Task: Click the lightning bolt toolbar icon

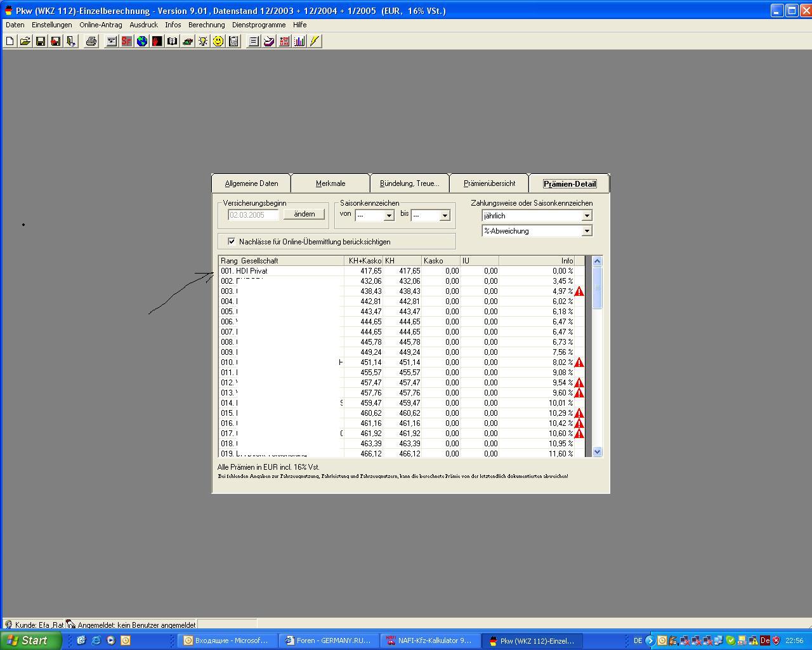Action: point(315,41)
